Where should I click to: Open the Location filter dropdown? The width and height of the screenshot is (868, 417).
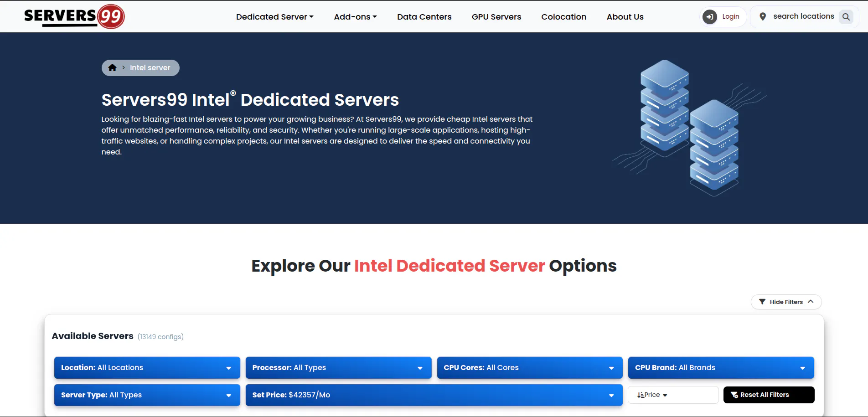(x=147, y=368)
